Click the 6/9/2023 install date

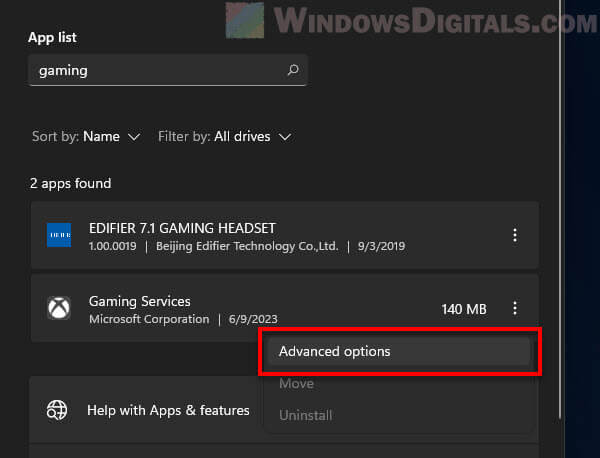point(253,319)
